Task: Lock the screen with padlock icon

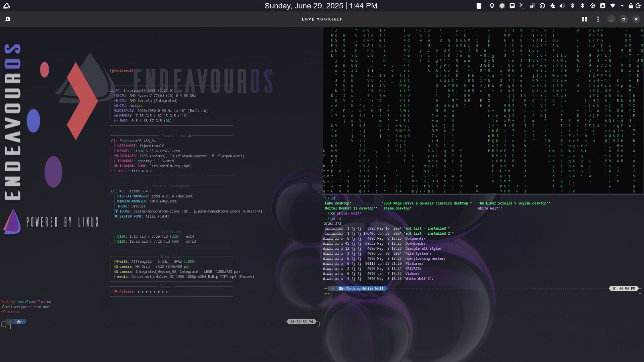Action: (x=631, y=6)
